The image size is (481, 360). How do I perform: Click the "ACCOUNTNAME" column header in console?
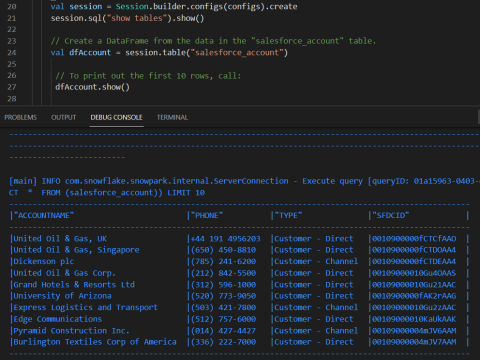(44, 215)
